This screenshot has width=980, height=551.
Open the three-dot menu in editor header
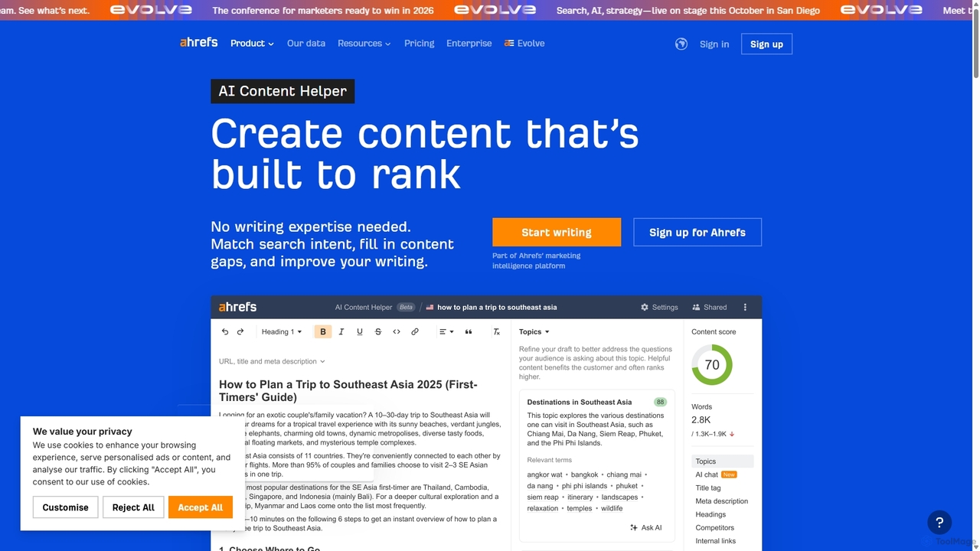coord(745,307)
